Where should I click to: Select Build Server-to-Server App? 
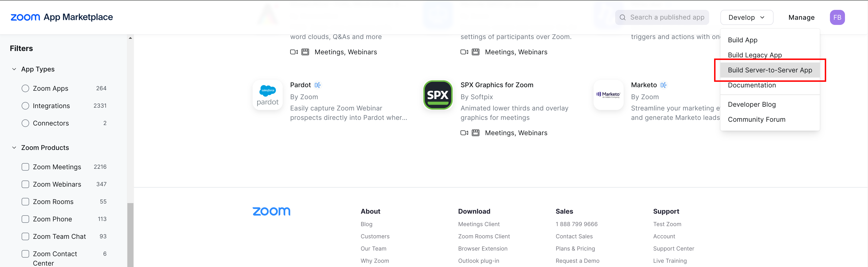pyautogui.click(x=770, y=70)
